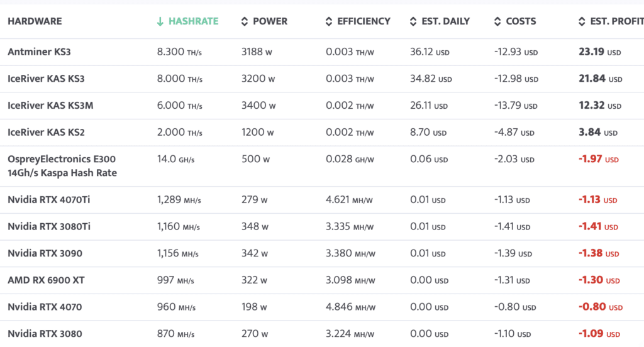Select the 6.000 TH/s hashrate value
Screen dimensions: 644x347
pos(180,105)
